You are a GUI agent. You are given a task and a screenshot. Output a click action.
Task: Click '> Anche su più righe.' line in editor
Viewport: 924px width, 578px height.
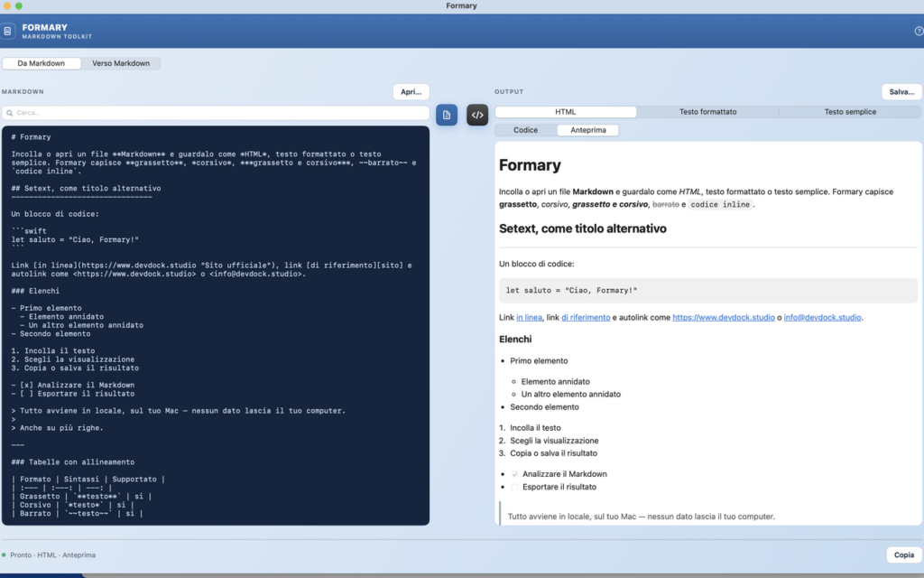point(57,427)
